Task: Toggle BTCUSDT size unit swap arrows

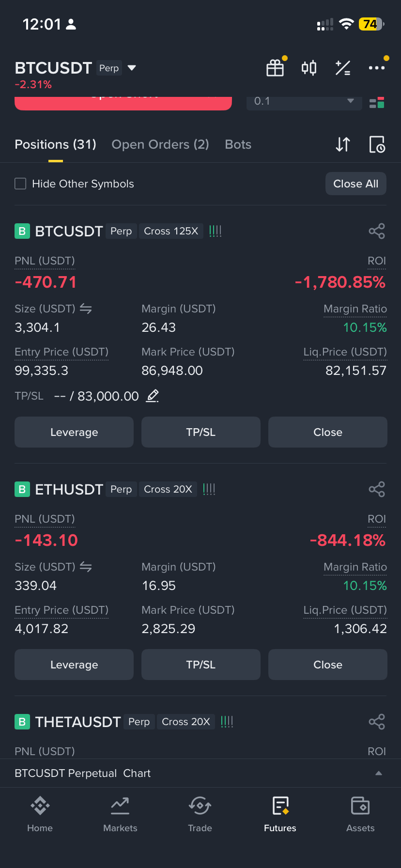Action: pos(86,309)
